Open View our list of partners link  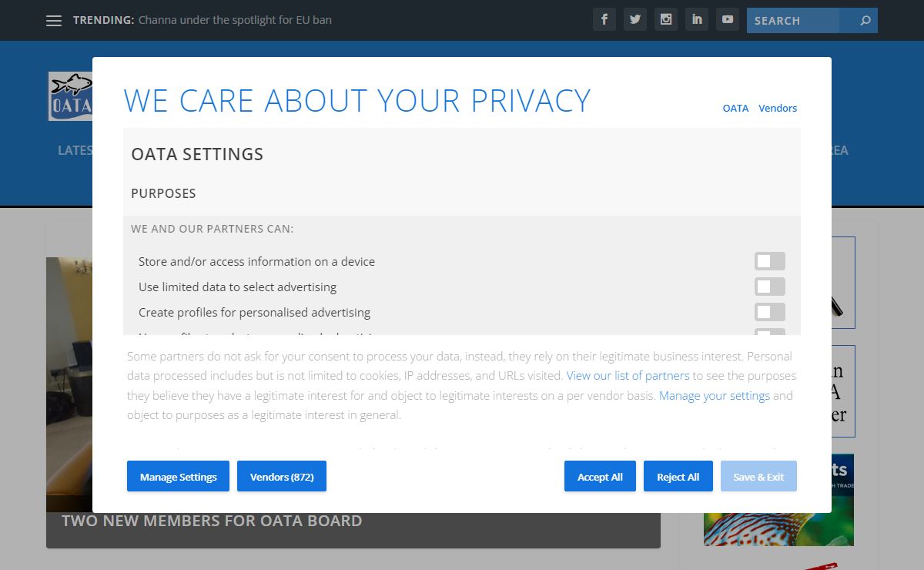click(x=628, y=376)
